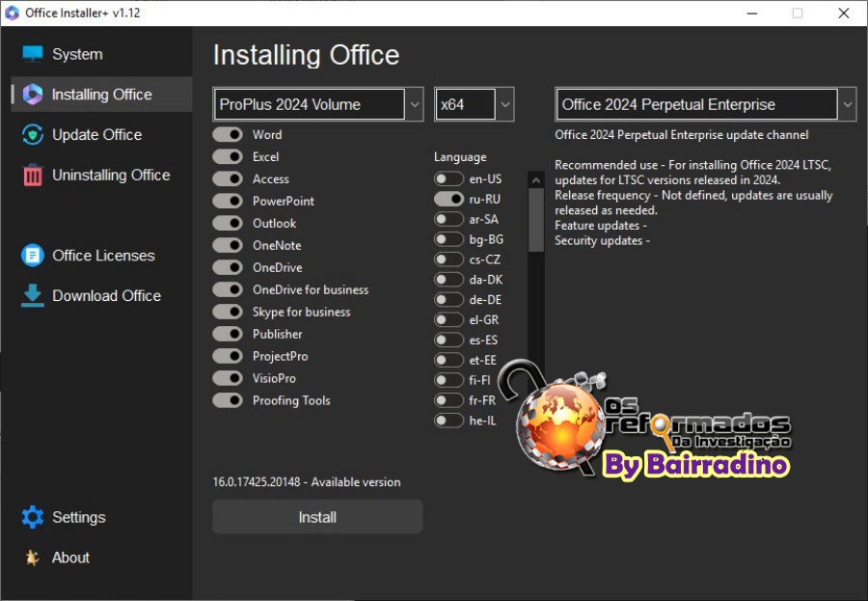This screenshot has height=601, width=868.
Task: Select Installing Office in the sidebar
Action: click(102, 95)
